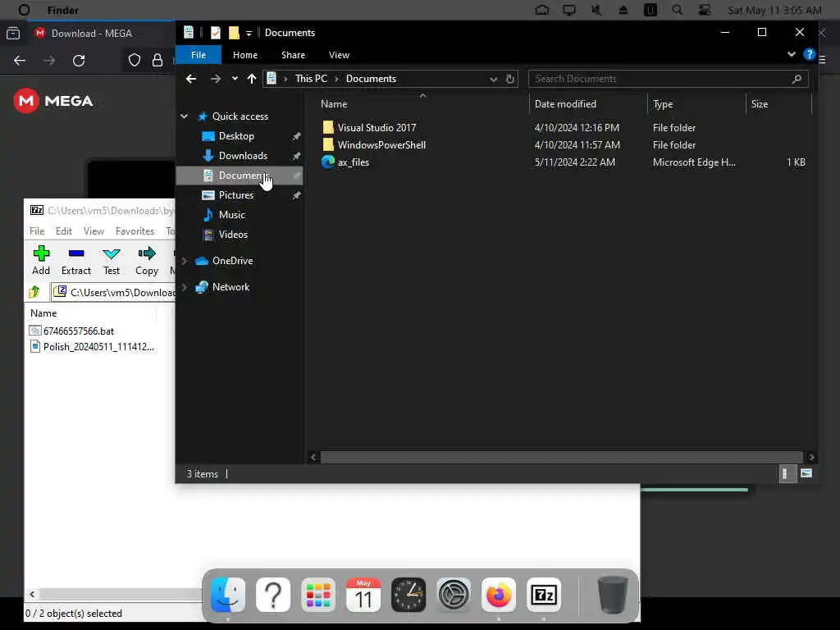Open the File menu in 7-Zip
The width and height of the screenshot is (840, 630).
click(37, 231)
